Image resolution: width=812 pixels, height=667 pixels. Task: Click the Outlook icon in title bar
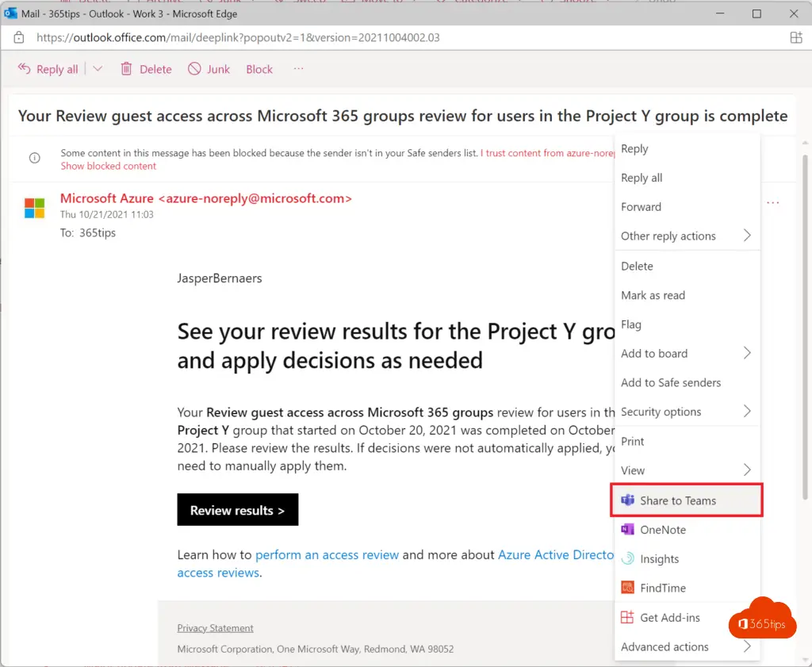10,13
